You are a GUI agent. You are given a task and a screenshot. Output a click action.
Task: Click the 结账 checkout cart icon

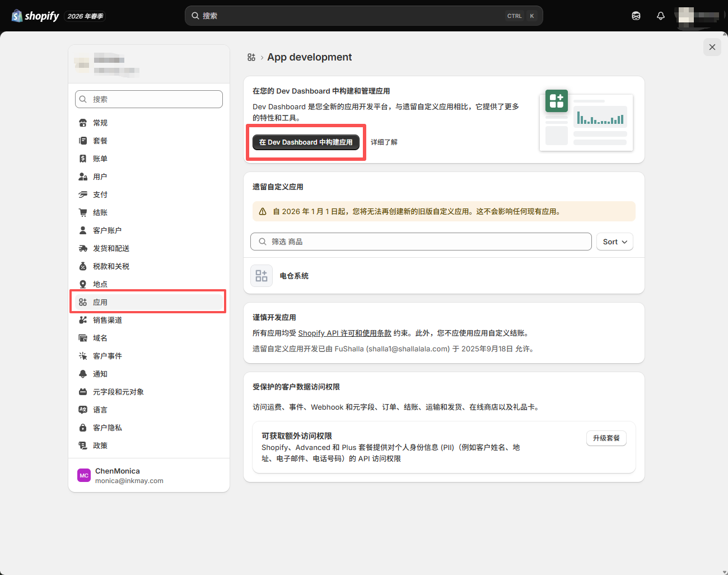pyautogui.click(x=83, y=212)
